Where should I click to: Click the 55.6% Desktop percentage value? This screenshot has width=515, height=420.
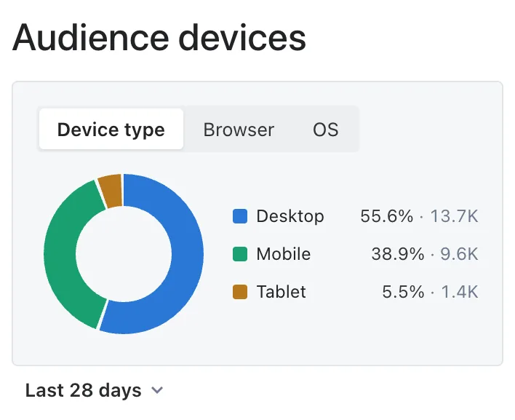coord(386,216)
